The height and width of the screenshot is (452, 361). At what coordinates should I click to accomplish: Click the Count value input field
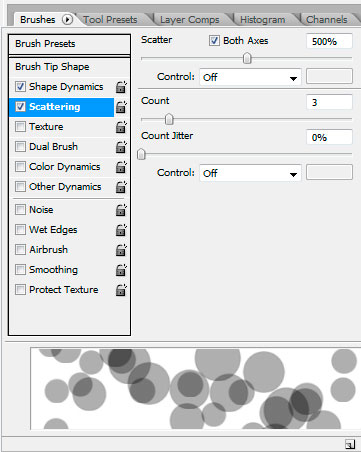click(329, 102)
